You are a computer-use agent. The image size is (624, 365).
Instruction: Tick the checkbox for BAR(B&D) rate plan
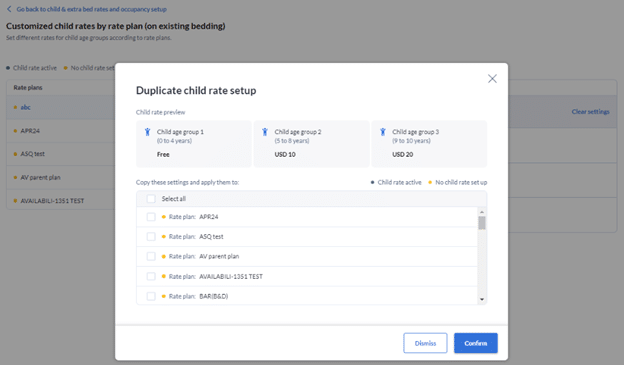coord(151,296)
